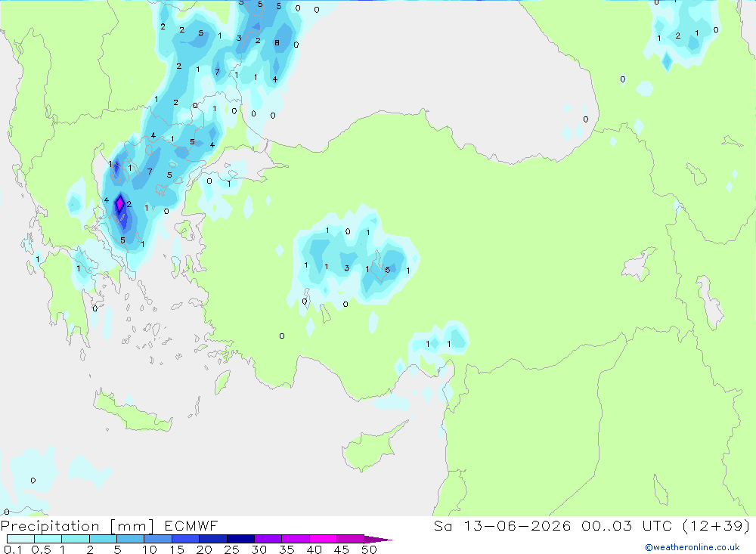Screen dimensions: 756x554
Task: Click the 40–45 mm magenta legend swatch
Action: click(x=323, y=539)
